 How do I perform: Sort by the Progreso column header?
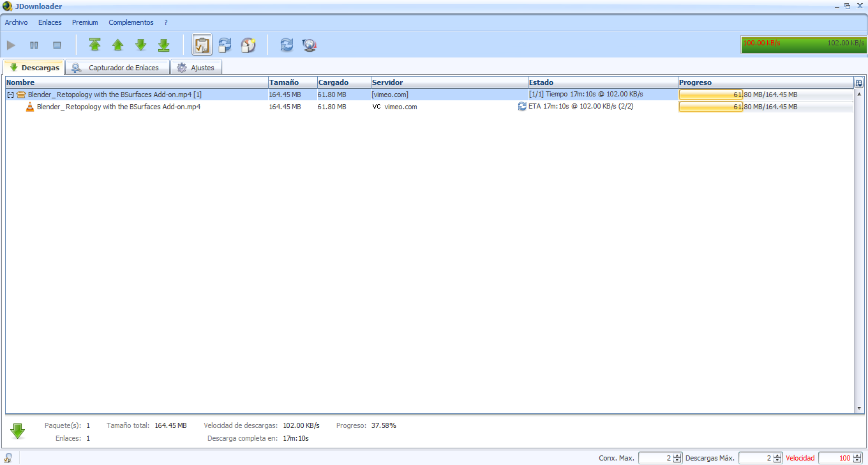click(x=766, y=82)
